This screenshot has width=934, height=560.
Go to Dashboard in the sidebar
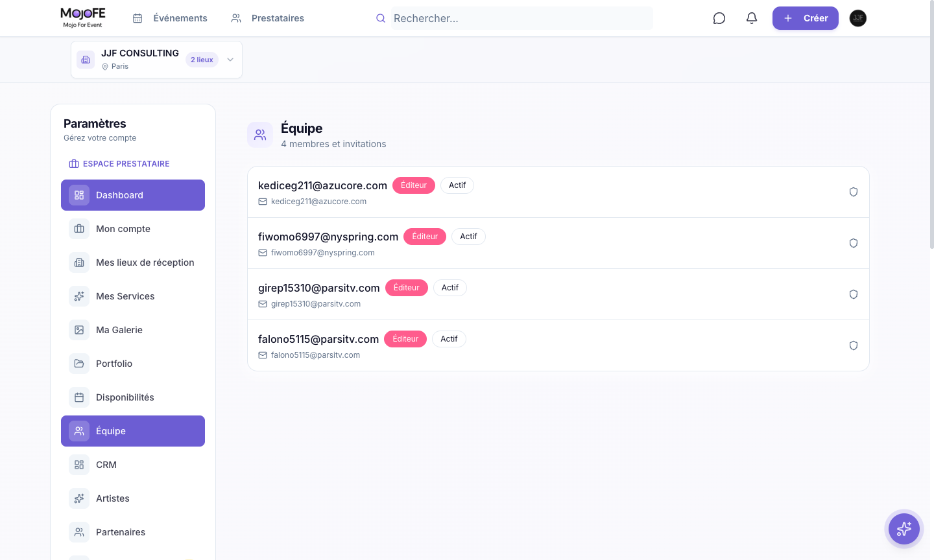coord(133,195)
